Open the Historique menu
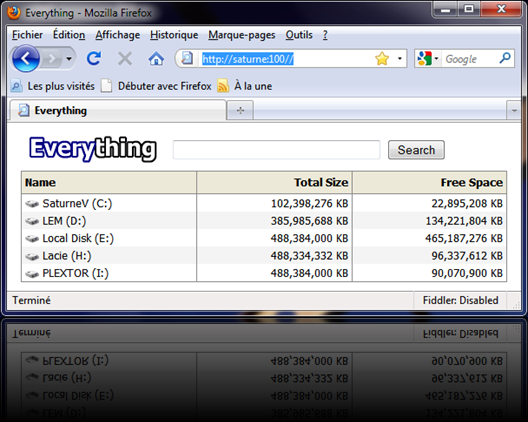Viewport: 528px width, 422px height. click(x=174, y=35)
